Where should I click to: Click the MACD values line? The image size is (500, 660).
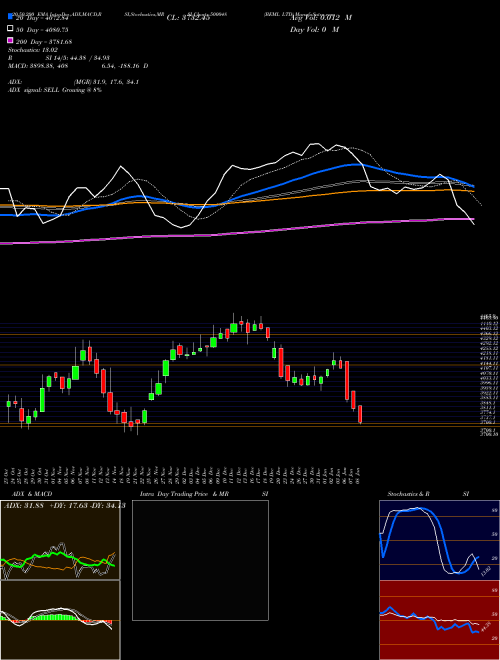coord(78,66)
